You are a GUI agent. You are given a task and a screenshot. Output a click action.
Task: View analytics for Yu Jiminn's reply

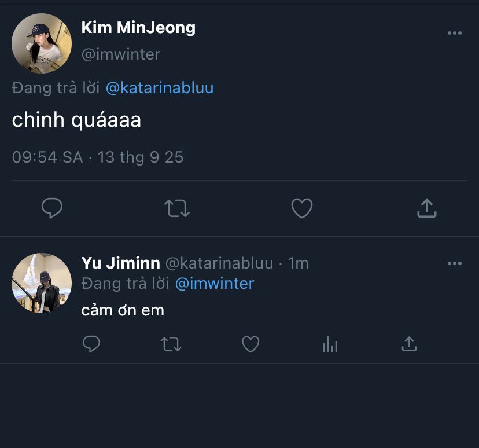tap(330, 345)
